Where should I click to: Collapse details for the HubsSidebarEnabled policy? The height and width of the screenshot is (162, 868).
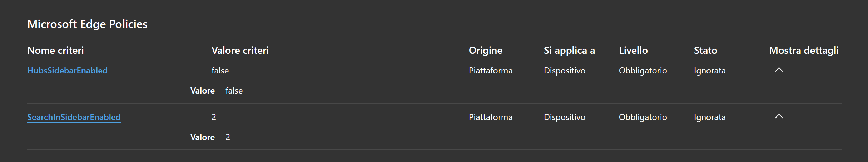779,70
